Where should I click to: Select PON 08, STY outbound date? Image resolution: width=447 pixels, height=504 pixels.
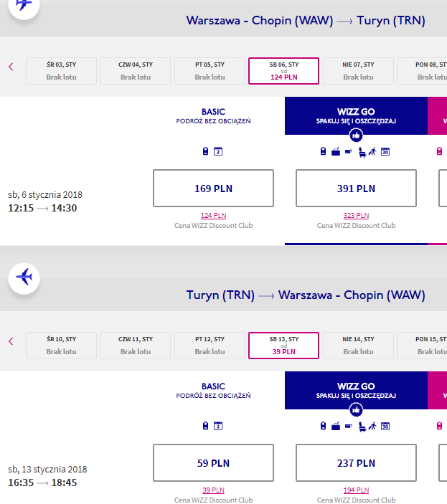[422, 71]
